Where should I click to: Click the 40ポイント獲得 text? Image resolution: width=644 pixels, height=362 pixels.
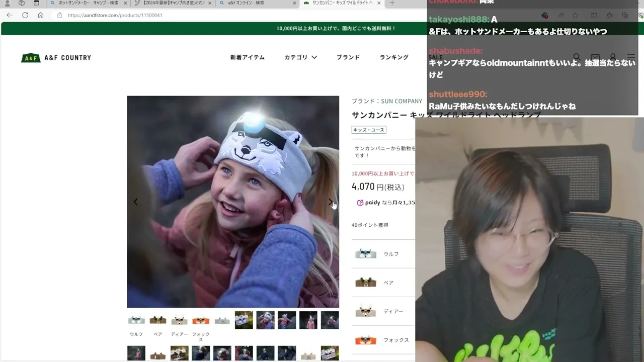370,225
